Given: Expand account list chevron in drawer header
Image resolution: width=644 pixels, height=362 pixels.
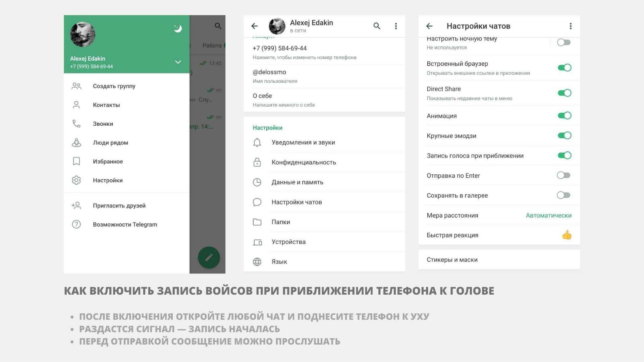Looking at the screenshot, I should pos(178,62).
